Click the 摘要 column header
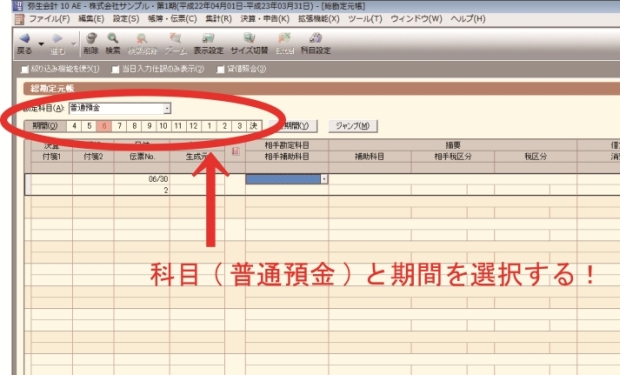 click(453, 146)
